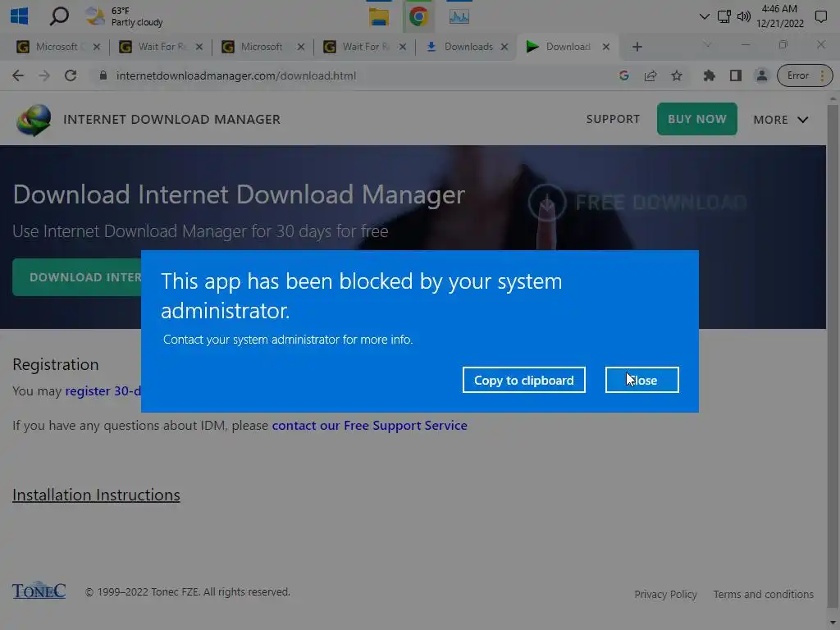This screenshot has height=630, width=840.
Task: Open File Explorer from the taskbar
Action: (379, 16)
